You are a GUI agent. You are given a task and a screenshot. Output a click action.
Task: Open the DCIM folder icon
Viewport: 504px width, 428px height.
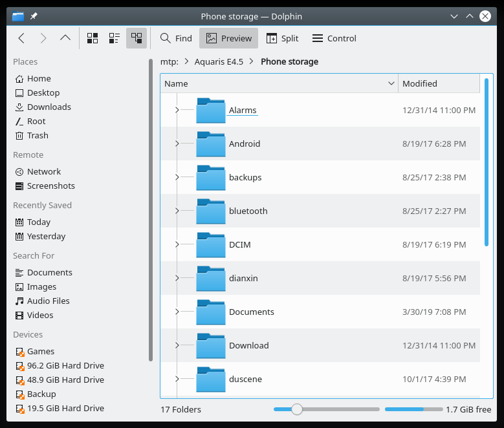[210, 245]
